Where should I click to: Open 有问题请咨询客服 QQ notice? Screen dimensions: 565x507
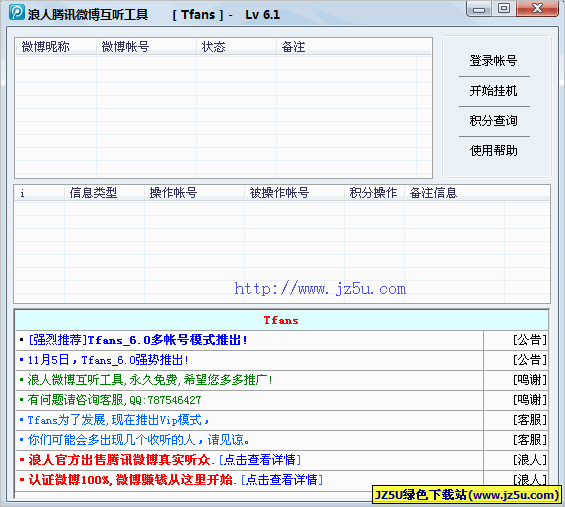pos(115,400)
